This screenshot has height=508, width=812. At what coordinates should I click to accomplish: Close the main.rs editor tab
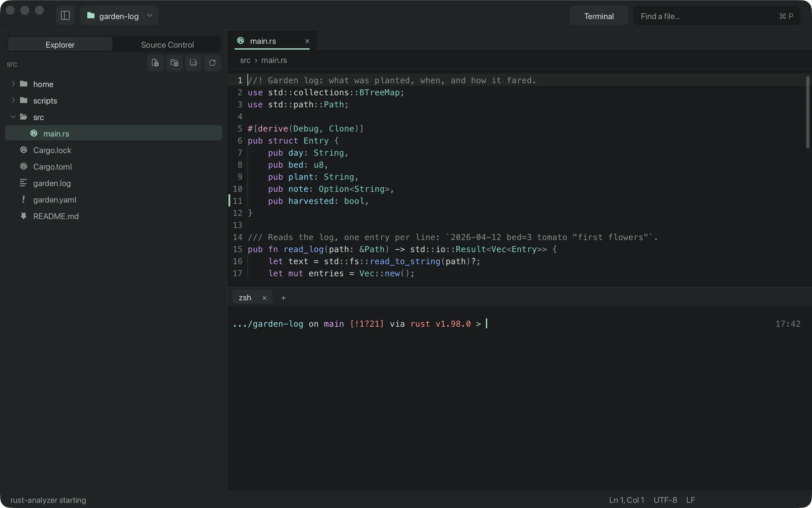pos(307,41)
